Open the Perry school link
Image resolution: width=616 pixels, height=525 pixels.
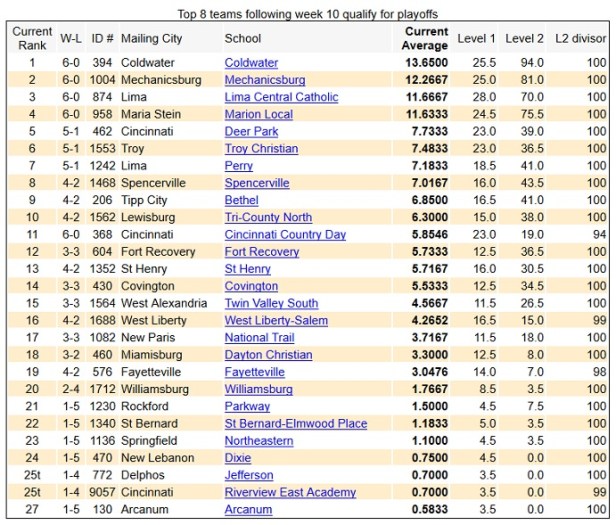(239, 165)
